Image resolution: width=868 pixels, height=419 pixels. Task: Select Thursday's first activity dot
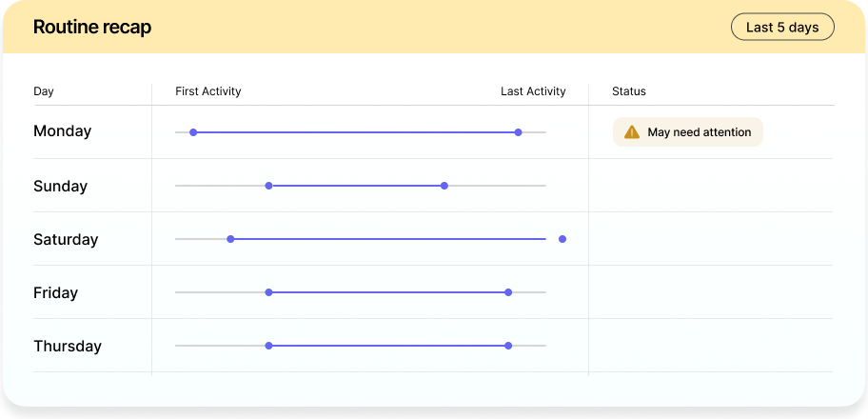click(268, 346)
